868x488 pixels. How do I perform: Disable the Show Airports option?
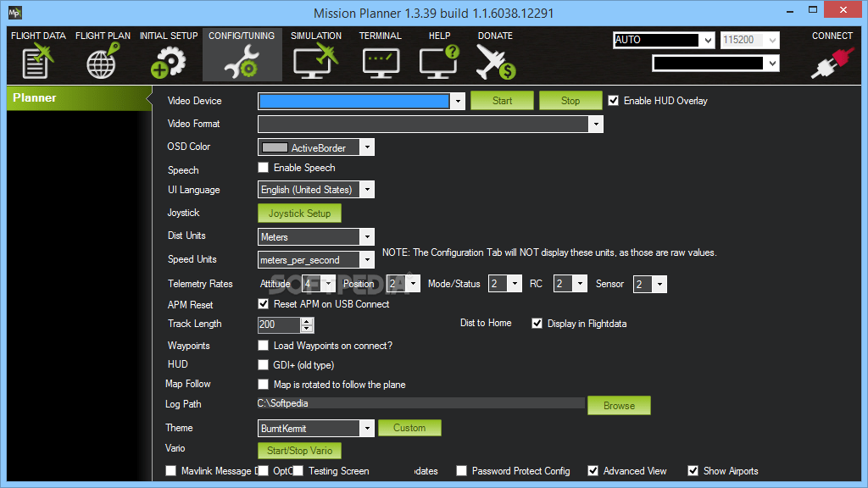coord(693,470)
